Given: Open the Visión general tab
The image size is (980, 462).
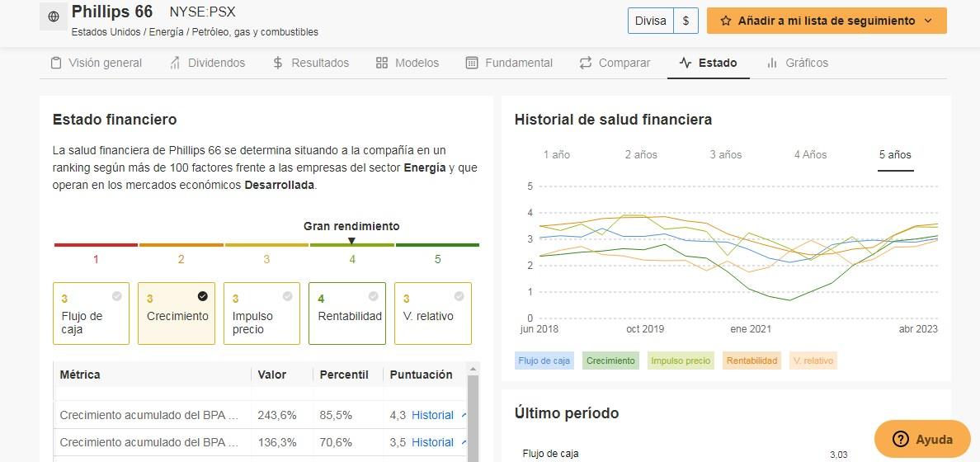Looking at the screenshot, I should pos(97,63).
